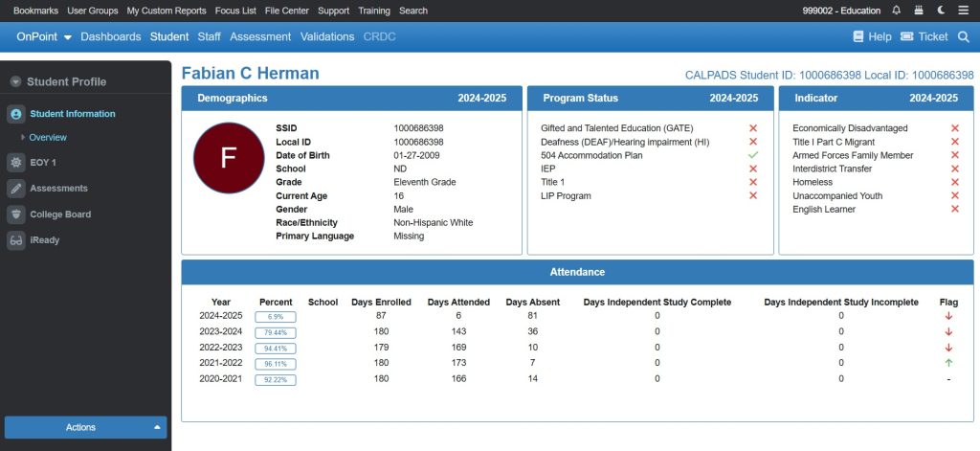Open the hamburger menu icon
Viewport: 980px width, 451px height.
click(963, 11)
